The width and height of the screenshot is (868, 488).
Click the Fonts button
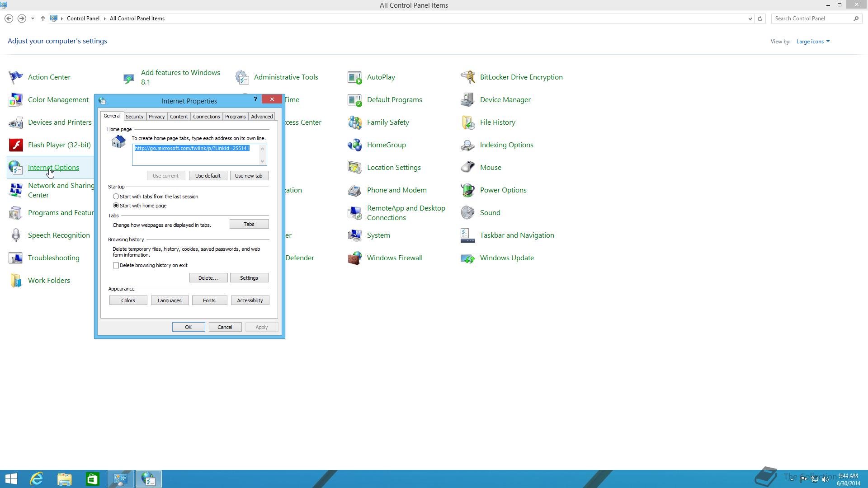(209, 300)
